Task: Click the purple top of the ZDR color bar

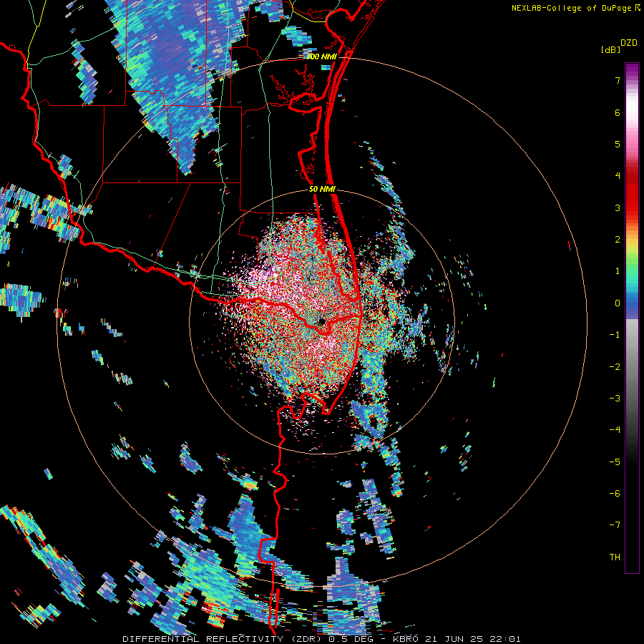Action: [632, 70]
